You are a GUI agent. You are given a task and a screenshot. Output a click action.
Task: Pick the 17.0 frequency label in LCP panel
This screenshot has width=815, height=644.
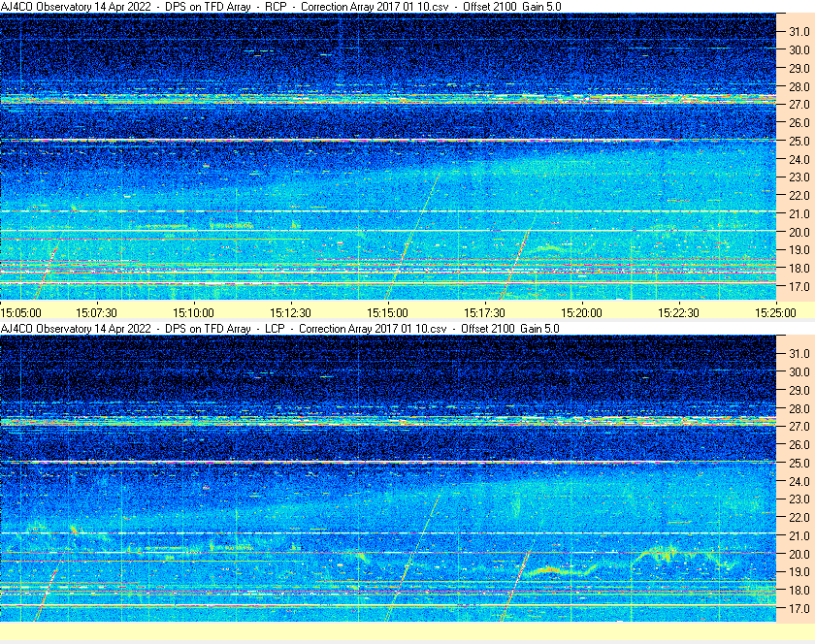pos(799,608)
